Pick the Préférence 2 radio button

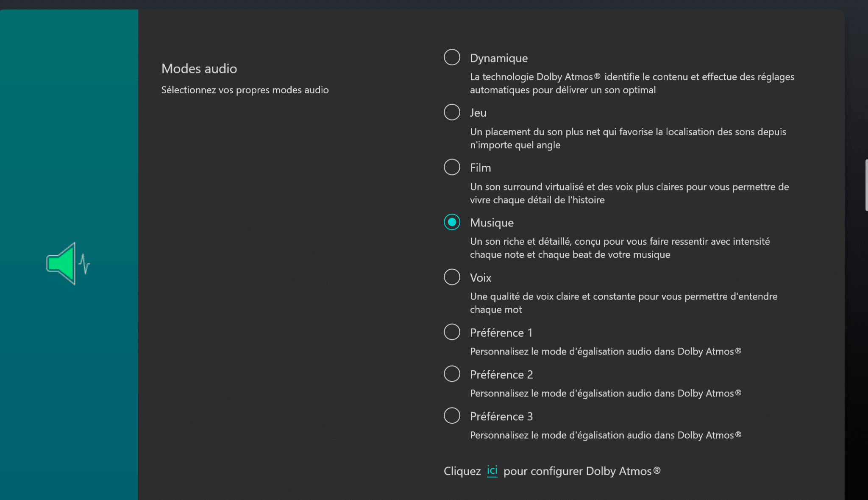[x=452, y=374]
